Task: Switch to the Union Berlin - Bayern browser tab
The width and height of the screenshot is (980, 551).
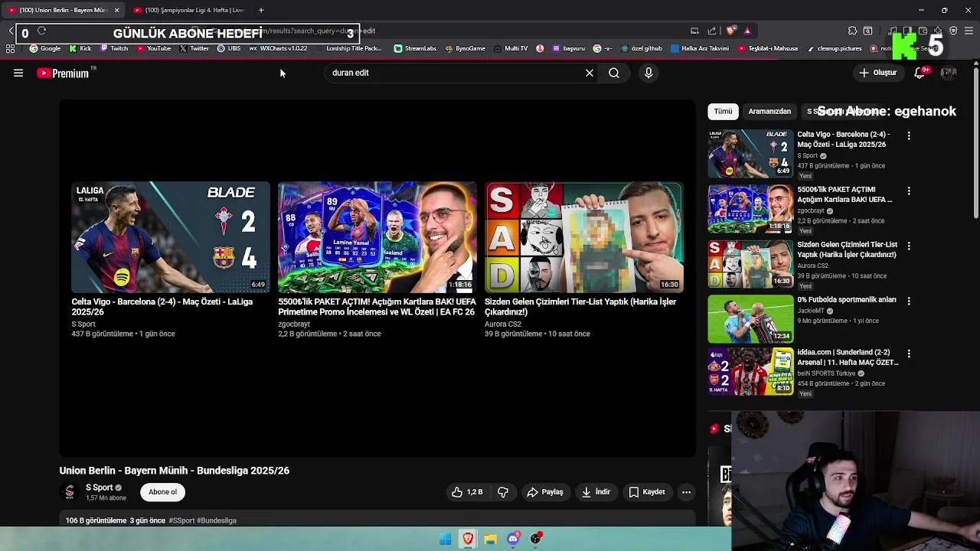Action: [63, 10]
